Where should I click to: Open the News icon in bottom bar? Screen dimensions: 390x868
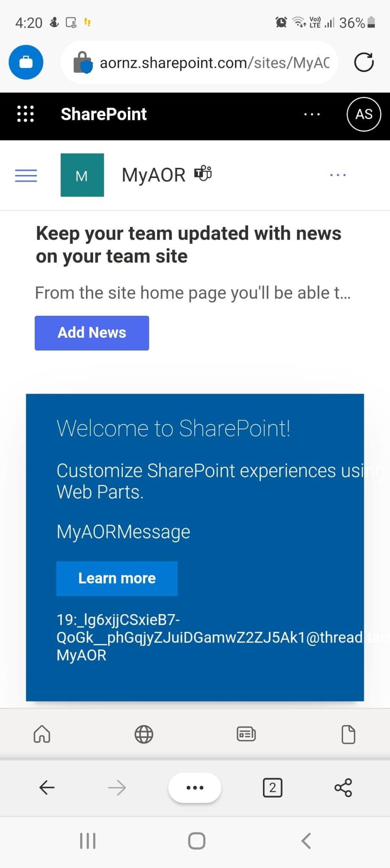[x=246, y=734]
